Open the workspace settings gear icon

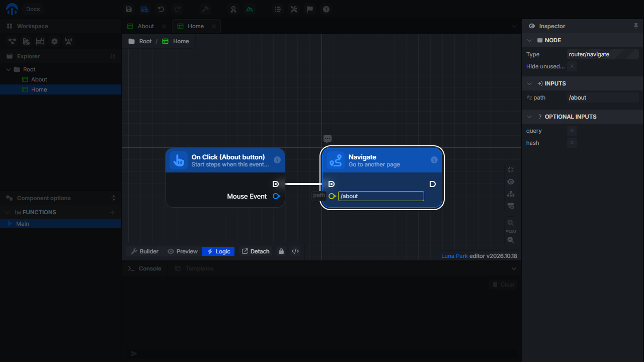(x=54, y=41)
